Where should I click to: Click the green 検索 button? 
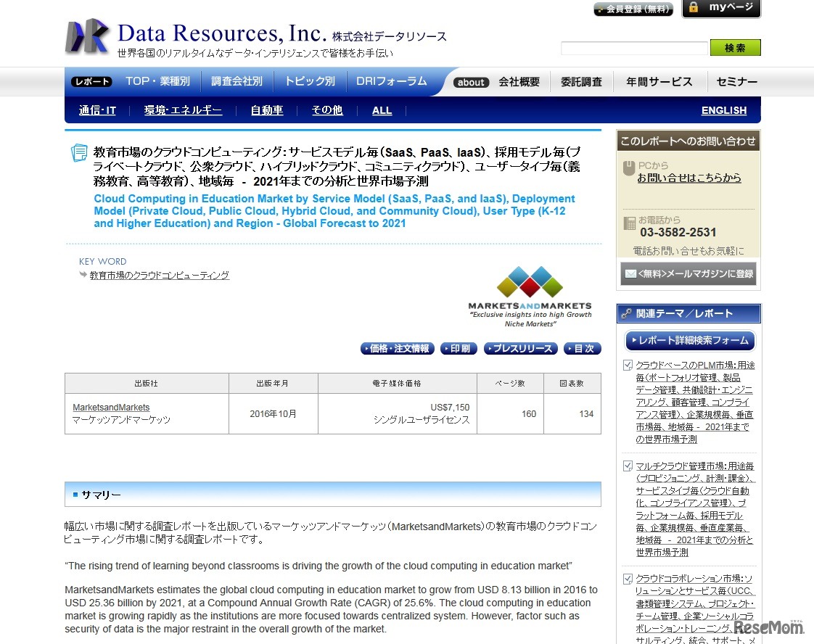[x=735, y=48]
